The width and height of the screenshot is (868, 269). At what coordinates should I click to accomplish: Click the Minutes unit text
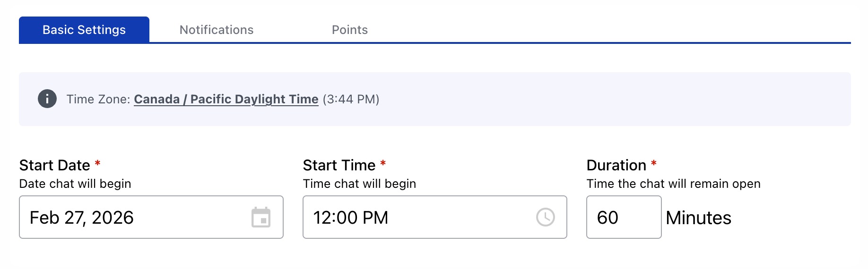click(x=698, y=218)
